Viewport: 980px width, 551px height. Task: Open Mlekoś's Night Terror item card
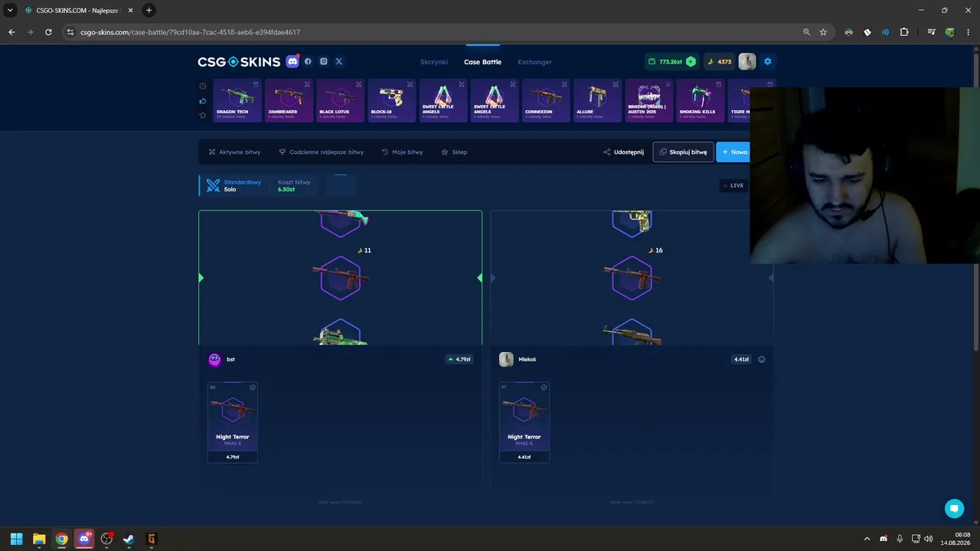pyautogui.click(x=524, y=422)
